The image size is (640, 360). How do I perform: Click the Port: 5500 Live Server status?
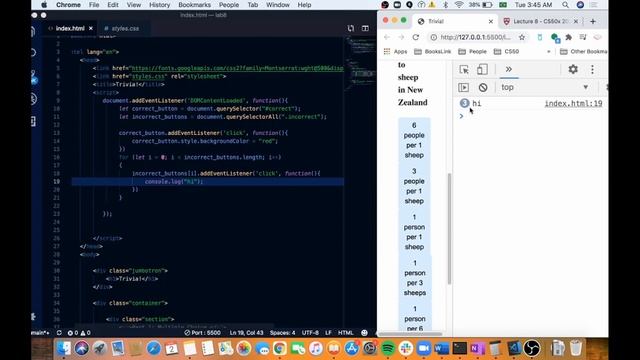202,333
